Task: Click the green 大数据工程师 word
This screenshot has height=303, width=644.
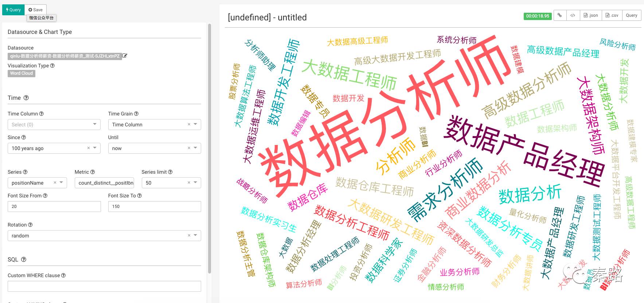Action: (x=349, y=74)
